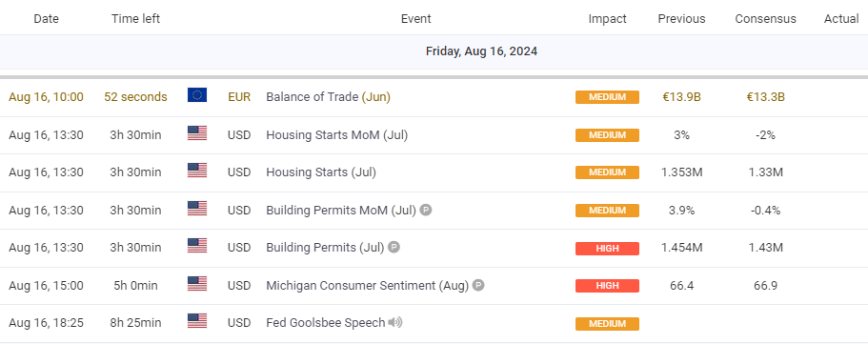Open the Balance of Trade (Jun) event
The image size is (868, 344).
pyautogui.click(x=329, y=97)
